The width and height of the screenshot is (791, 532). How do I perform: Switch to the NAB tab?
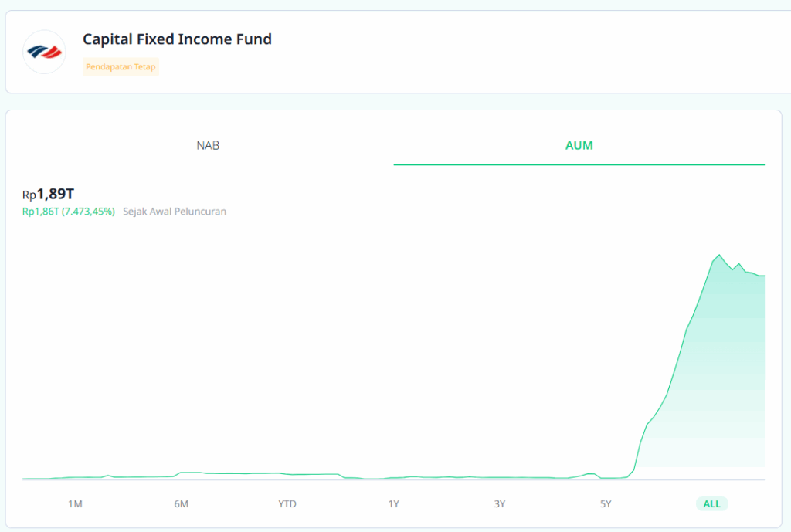pos(208,146)
